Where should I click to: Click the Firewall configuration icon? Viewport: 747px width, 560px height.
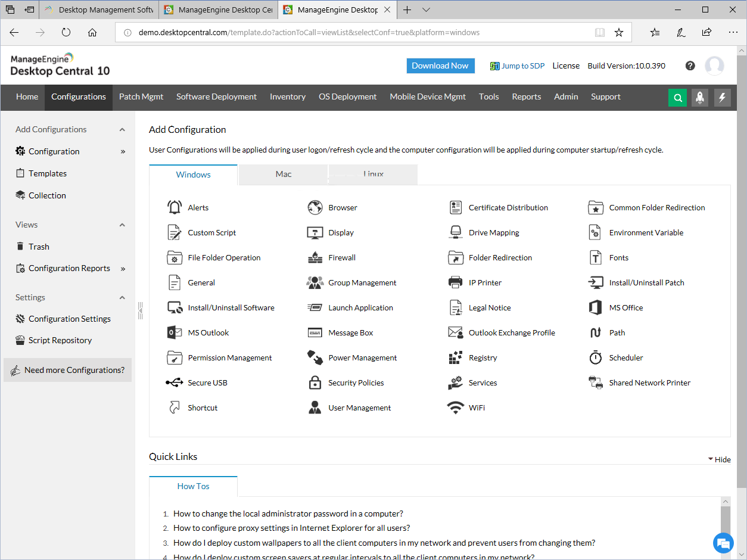(x=315, y=258)
